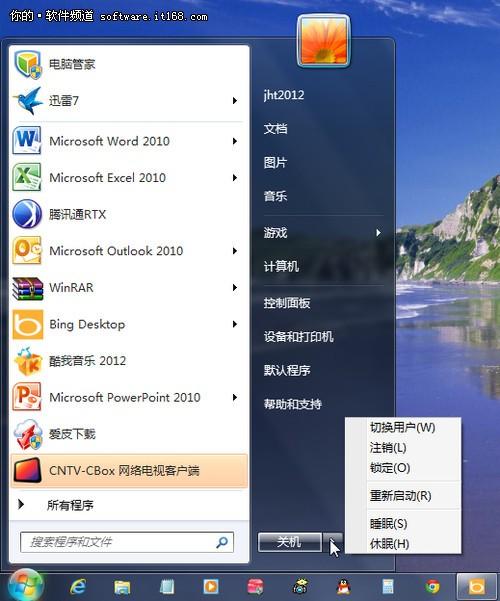The image size is (500, 601).
Task: Open 图片 pictures link
Action: tap(275, 162)
